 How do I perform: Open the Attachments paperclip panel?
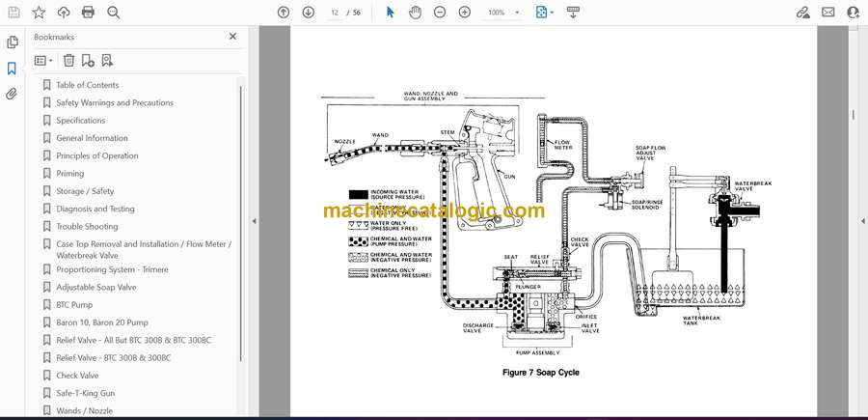pos(12,94)
